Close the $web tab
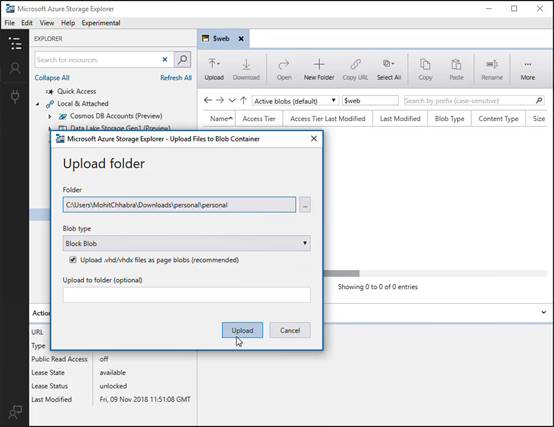 pos(241,38)
